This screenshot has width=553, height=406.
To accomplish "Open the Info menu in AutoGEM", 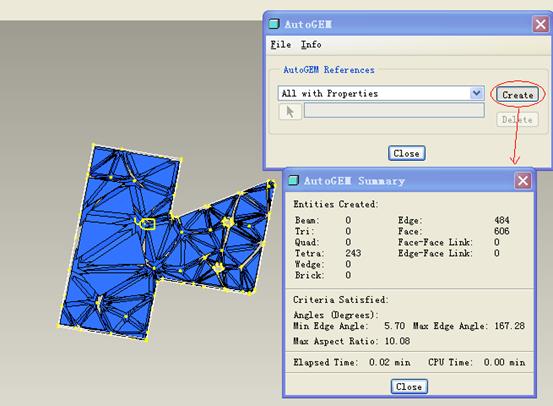I will pyautogui.click(x=311, y=45).
